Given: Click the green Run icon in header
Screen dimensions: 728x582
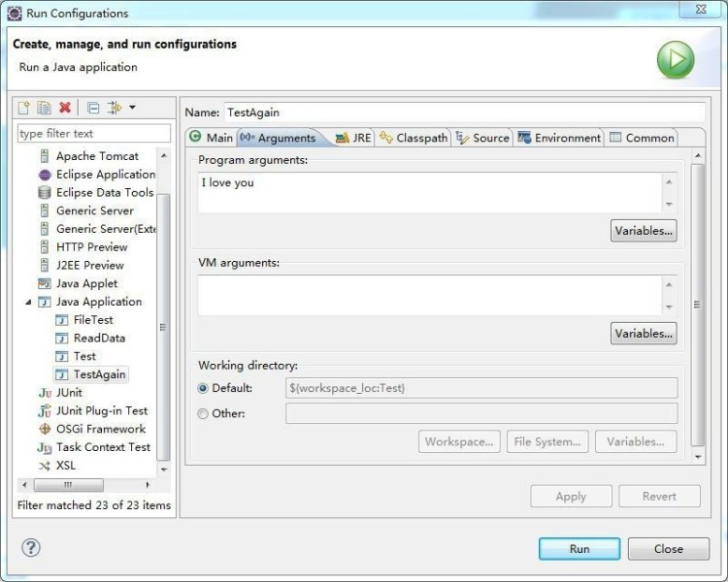Looking at the screenshot, I should 675,60.
